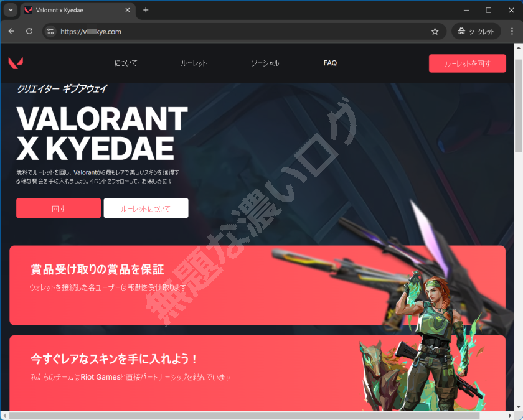Click the scroll down arrow

[x=519, y=407]
